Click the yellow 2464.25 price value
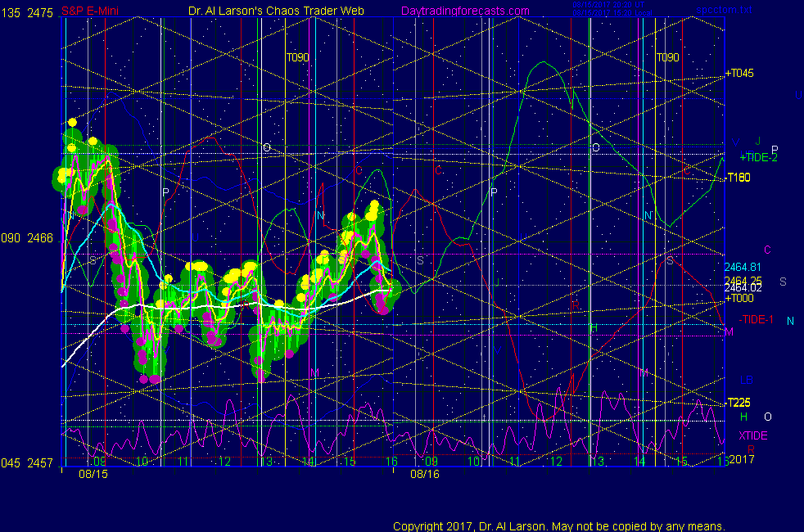Image resolution: width=804 pixels, height=532 pixels. tap(743, 280)
